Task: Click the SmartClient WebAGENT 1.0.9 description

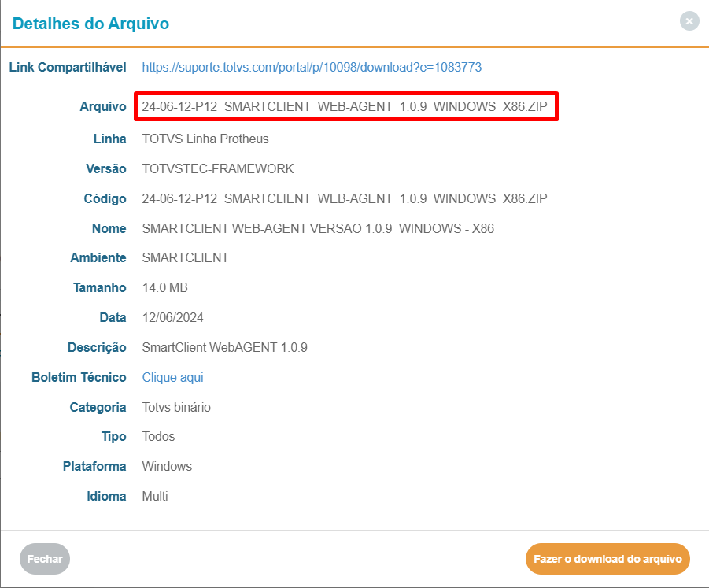Action: (x=224, y=348)
